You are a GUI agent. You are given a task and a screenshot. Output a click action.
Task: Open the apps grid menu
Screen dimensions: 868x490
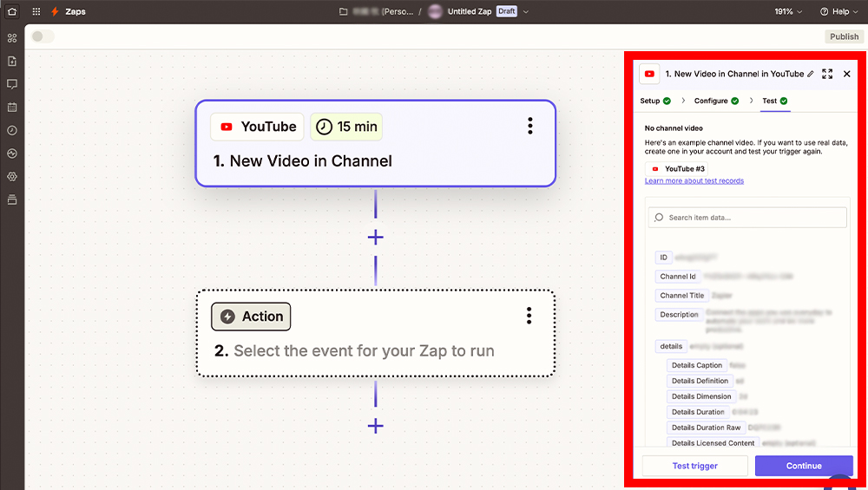pos(36,11)
